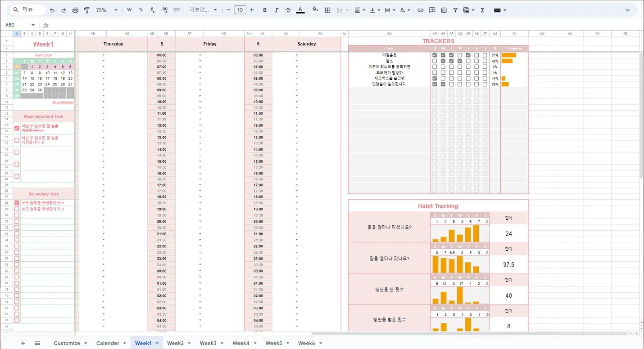
Task: Open the 123 more formats menu
Action: coord(176,10)
